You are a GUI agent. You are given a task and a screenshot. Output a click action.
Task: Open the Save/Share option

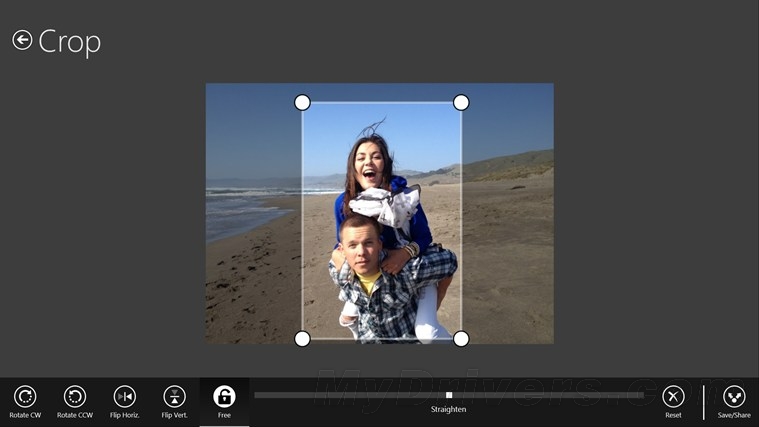click(x=734, y=396)
